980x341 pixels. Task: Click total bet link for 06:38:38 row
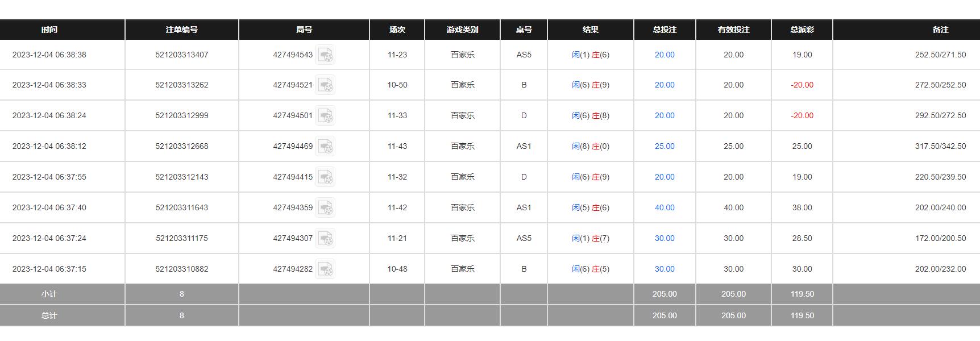(665, 55)
